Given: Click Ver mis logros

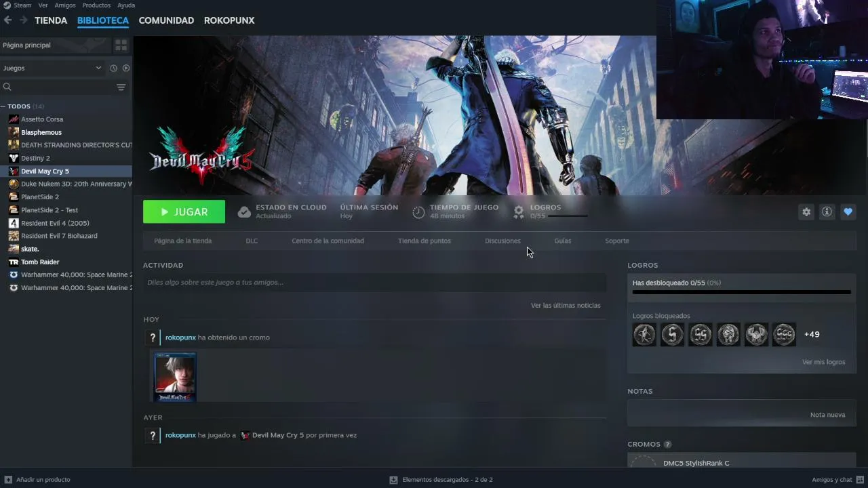Looking at the screenshot, I should click(823, 362).
